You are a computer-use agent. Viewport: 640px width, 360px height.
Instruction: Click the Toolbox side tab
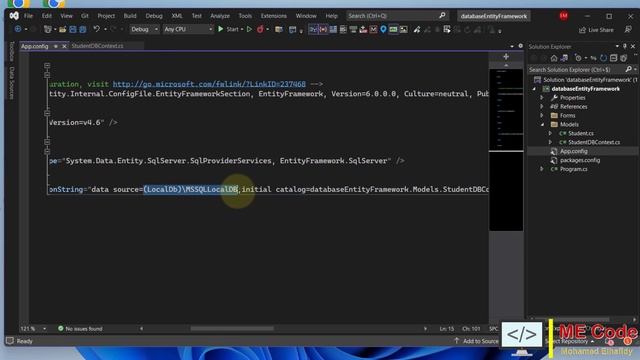(x=11, y=51)
